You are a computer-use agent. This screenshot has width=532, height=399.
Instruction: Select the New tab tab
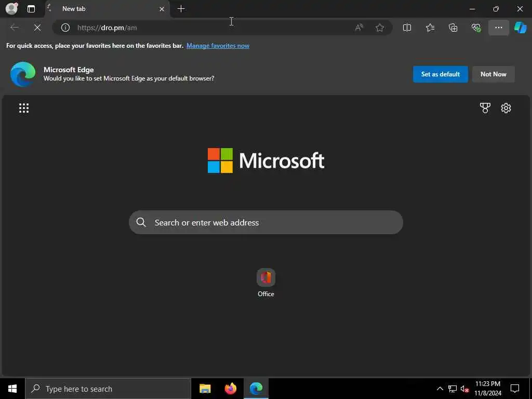tap(106, 9)
